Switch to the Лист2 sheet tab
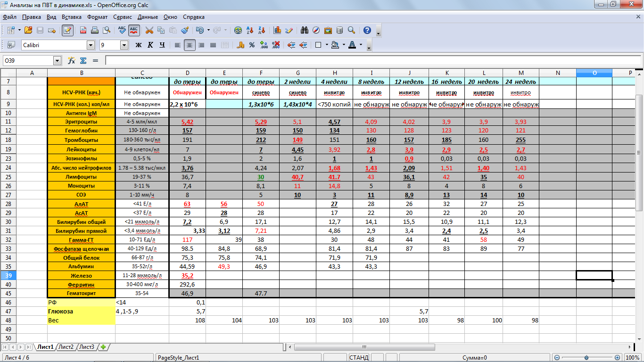Viewport: 644px width, 362px height. (66, 347)
